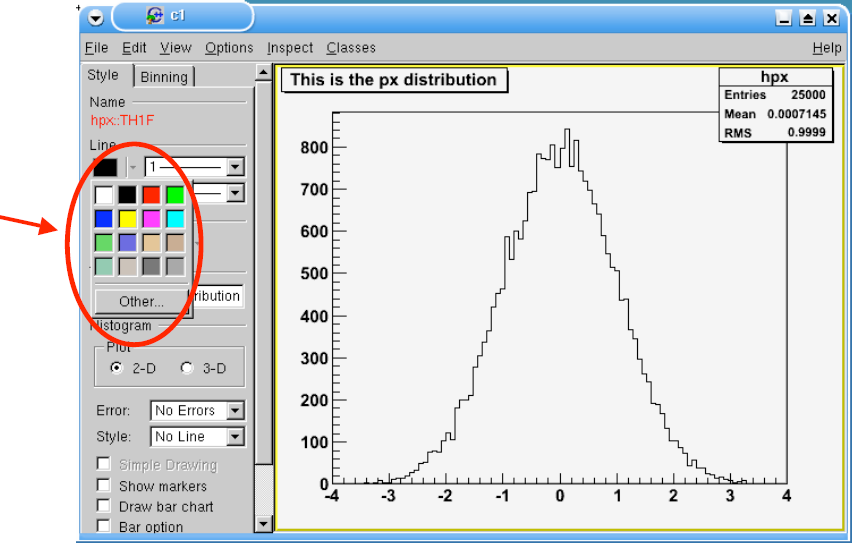
Task: Toggle the Simple Drawing checkbox
Action: [x=103, y=464]
